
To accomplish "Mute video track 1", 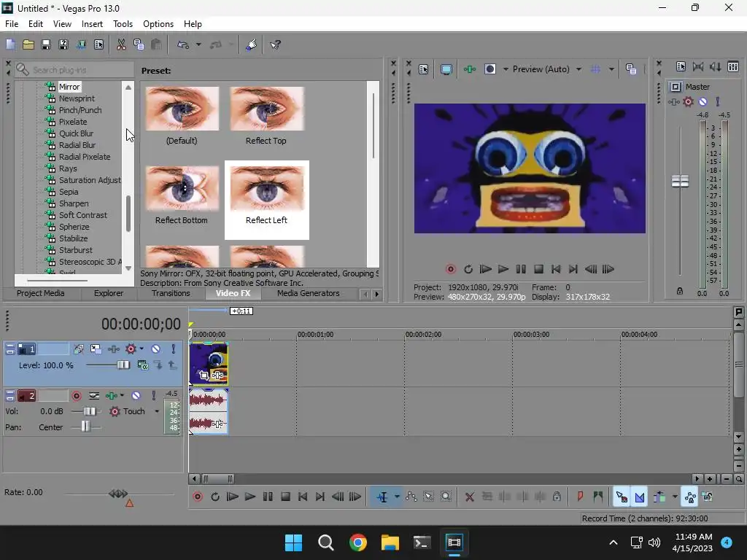I will (155, 349).
